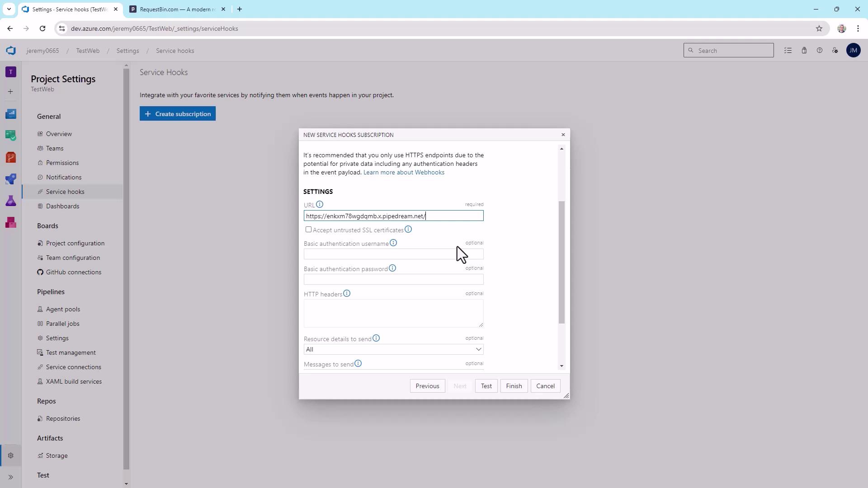This screenshot has height=488, width=868.
Task: Click the Finish button
Action: [x=514, y=386]
